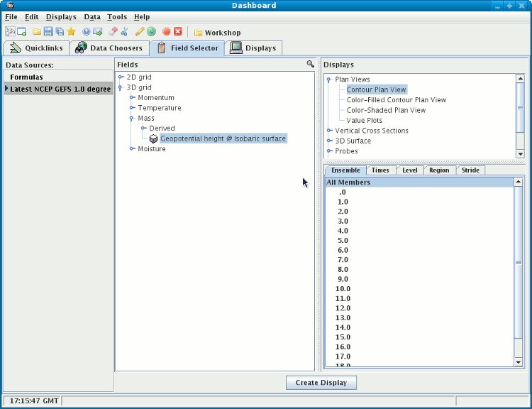The image size is (532, 409).
Task: Open the Displays menu
Action: coord(61,16)
